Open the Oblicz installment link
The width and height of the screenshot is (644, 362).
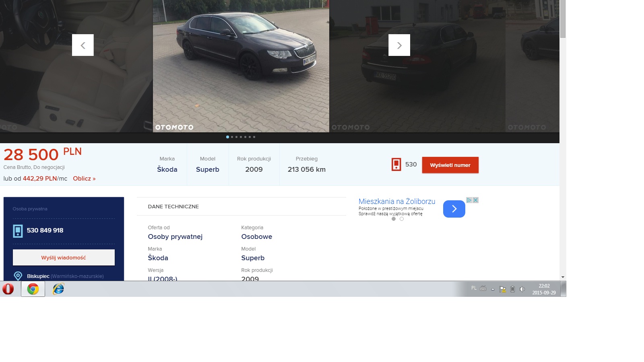click(84, 179)
